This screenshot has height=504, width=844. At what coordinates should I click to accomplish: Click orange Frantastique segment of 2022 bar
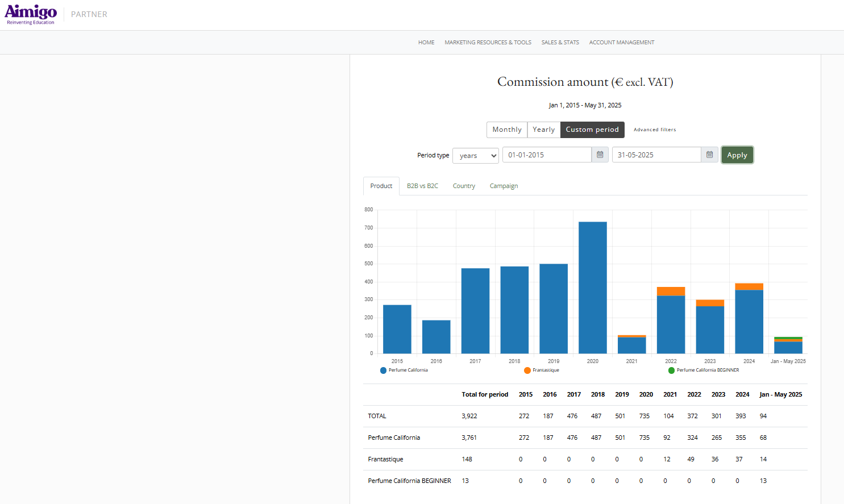(671, 291)
